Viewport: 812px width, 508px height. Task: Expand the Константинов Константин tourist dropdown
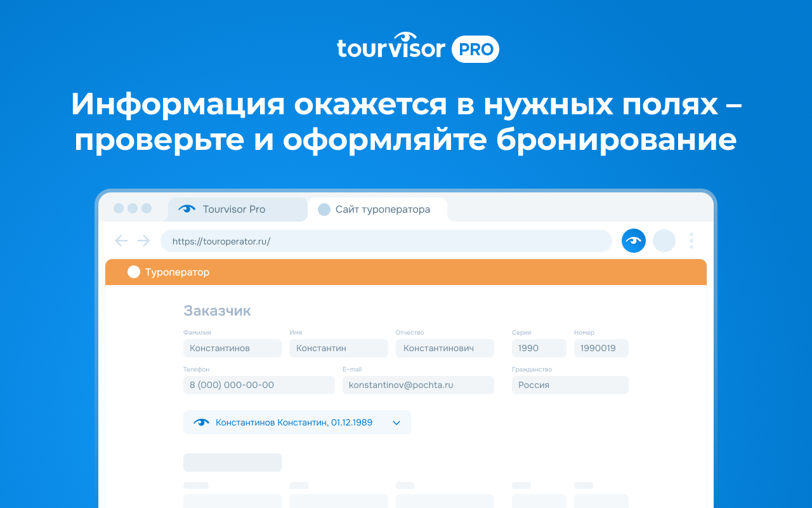click(297, 422)
